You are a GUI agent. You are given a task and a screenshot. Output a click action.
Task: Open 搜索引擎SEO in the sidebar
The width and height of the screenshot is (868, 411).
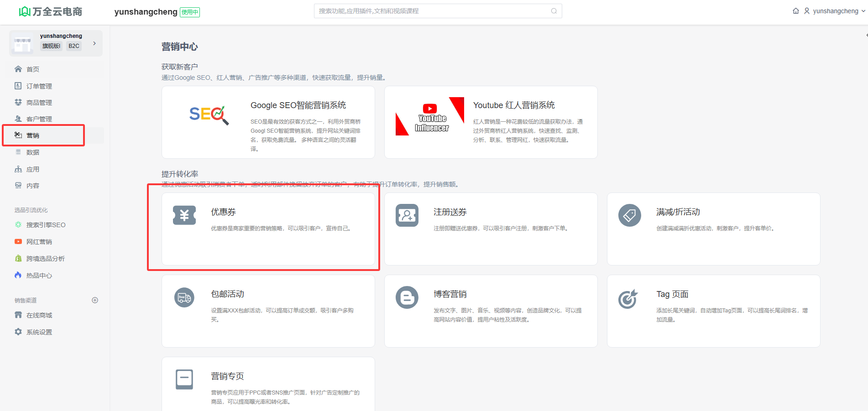pyautogui.click(x=46, y=225)
